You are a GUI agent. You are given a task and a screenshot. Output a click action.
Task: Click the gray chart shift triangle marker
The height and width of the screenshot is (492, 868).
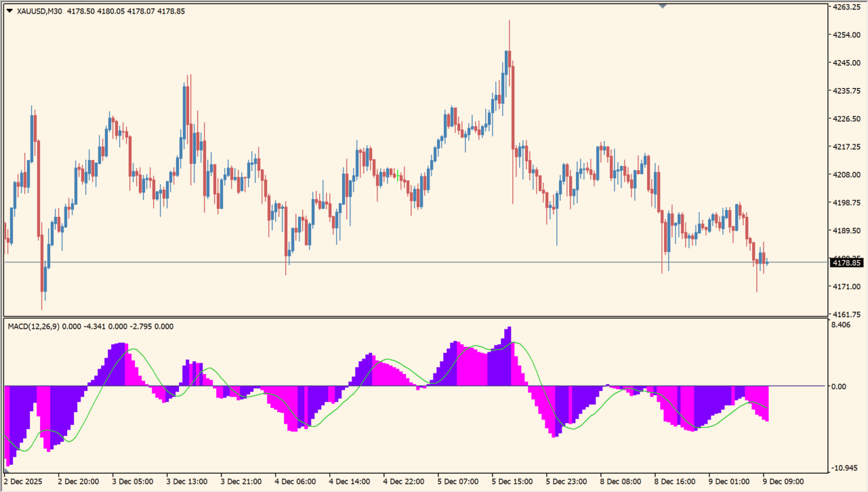click(663, 5)
